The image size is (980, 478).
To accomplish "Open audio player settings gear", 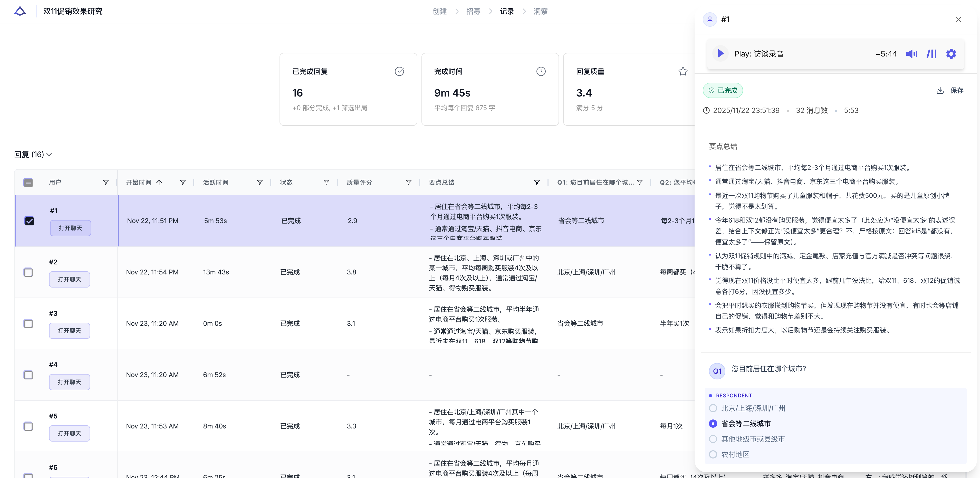I will [x=951, y=54].
